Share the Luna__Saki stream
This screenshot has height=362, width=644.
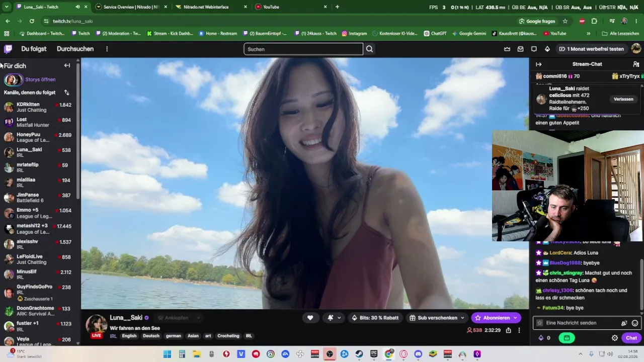click(509, 330)
